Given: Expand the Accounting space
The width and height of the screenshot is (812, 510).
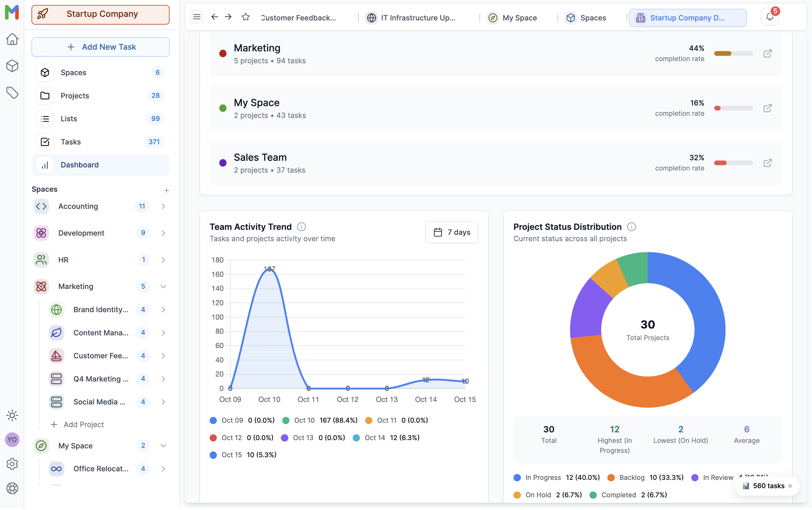Looking at the screenshot, I should click(163, 206).
